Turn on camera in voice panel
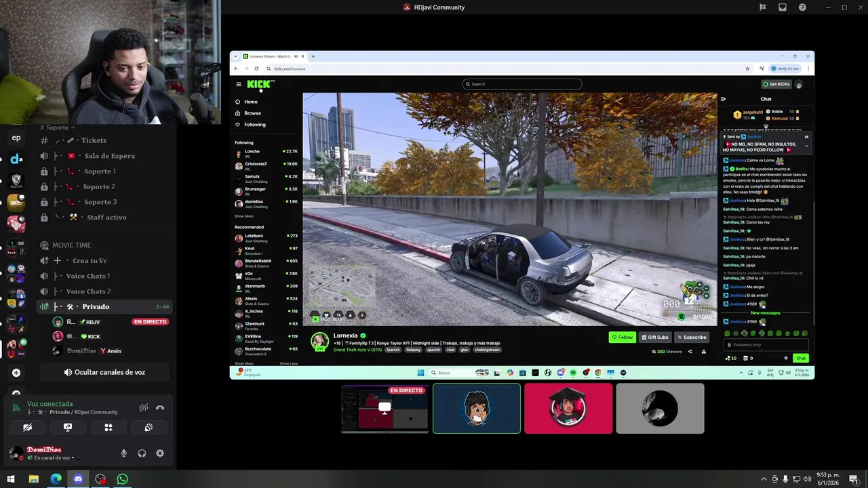The height and width of the screenshot is (488, 868). [x=27, y=428]
